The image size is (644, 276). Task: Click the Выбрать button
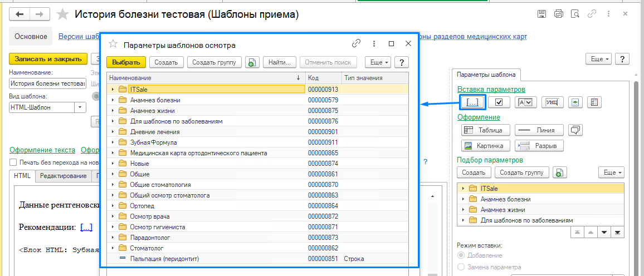pyautogui.click(x=126, y=62)
